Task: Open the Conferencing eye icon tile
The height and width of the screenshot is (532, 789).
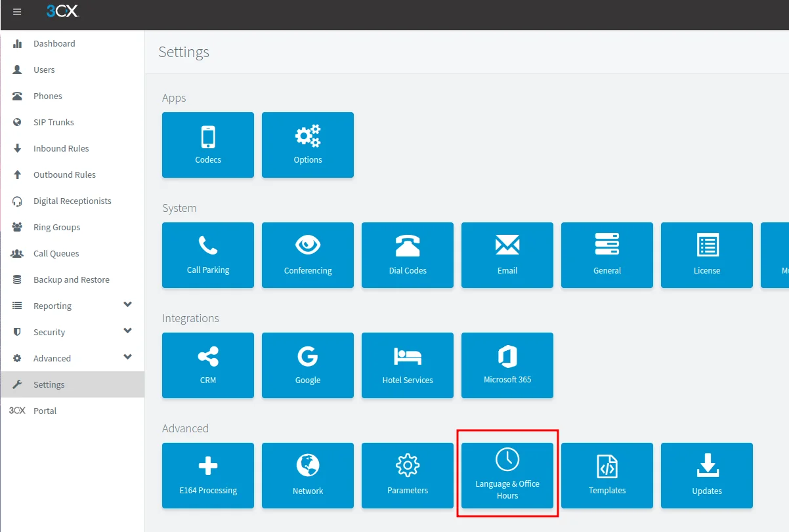Action: [308, 255]
